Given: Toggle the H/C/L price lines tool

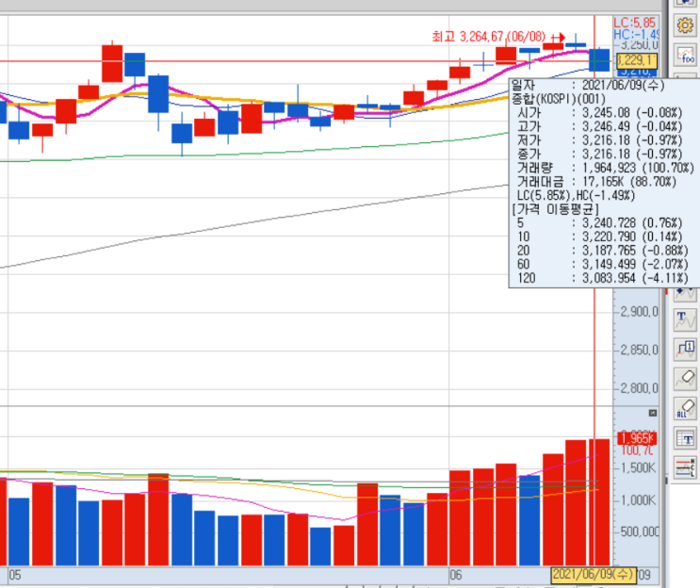Looking at the screenshot, I should [685, 467].
